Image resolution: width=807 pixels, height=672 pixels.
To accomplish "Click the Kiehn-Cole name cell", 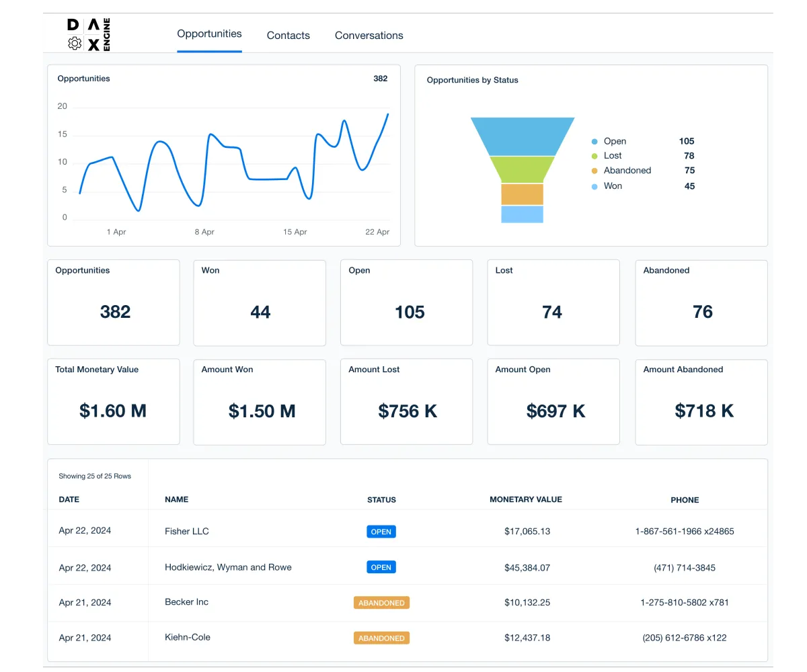I will 188,637.
